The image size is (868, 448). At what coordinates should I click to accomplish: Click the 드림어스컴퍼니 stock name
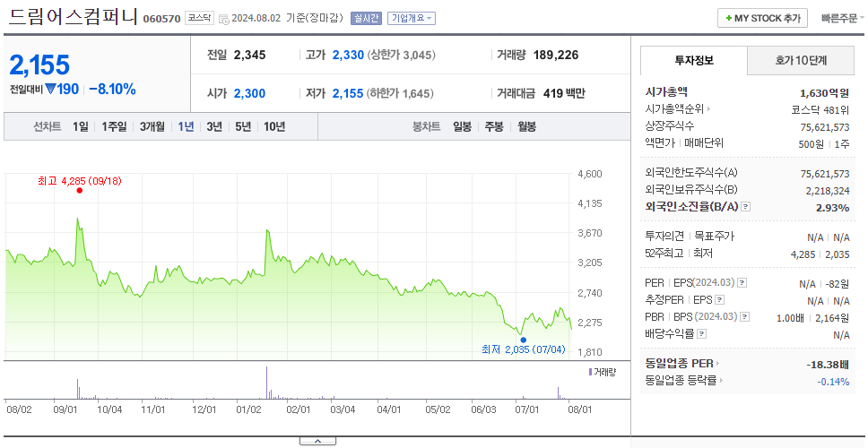73,17
